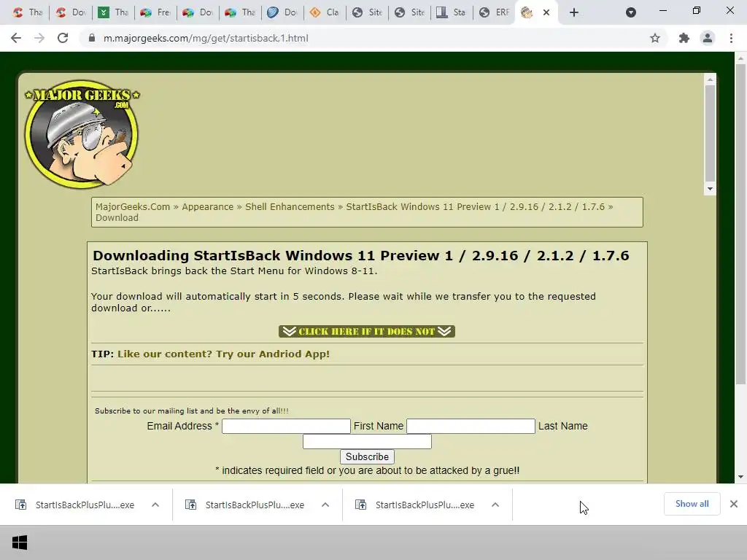Open the MajorGeeks.Com breadcrumb link
Screen dimensions: 747x560
(x=133, y=206)
